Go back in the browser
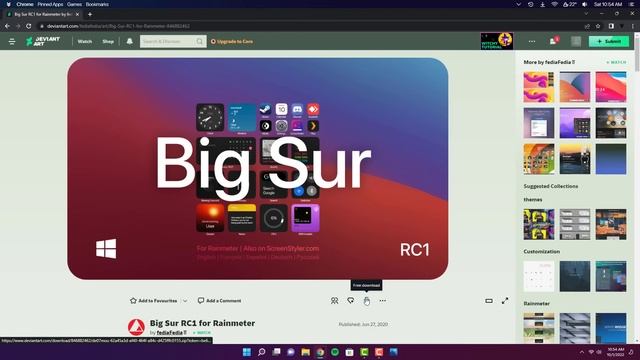The width and height of the screenshot is (640, 360). (x=7, y=26)
